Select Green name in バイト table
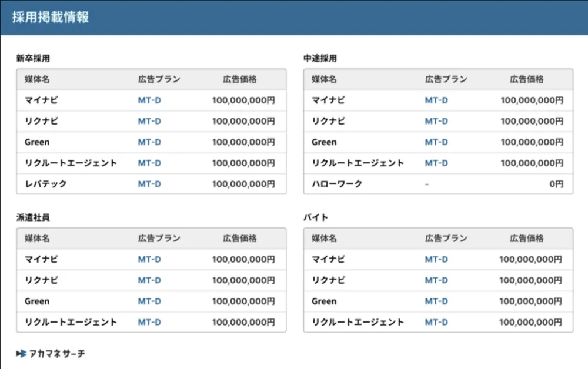 [323, 301]
